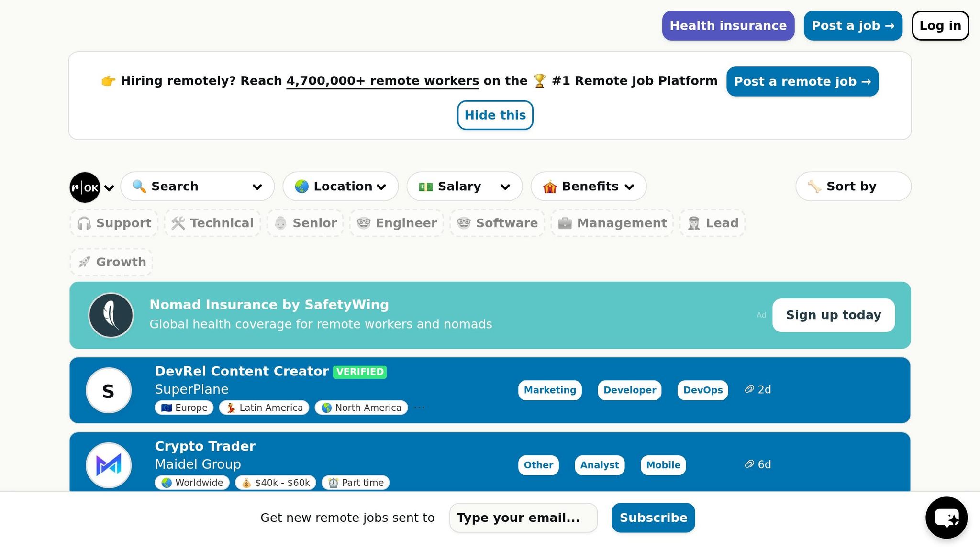This screenshot has width=980, height=551.
Task: Click the Worldwide location badge
Action: [x=192, y=483]
